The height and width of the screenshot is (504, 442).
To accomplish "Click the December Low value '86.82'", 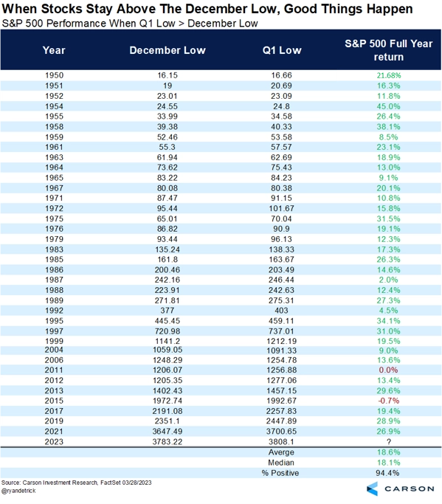I will pyautogui.click(x=168, y=229).
